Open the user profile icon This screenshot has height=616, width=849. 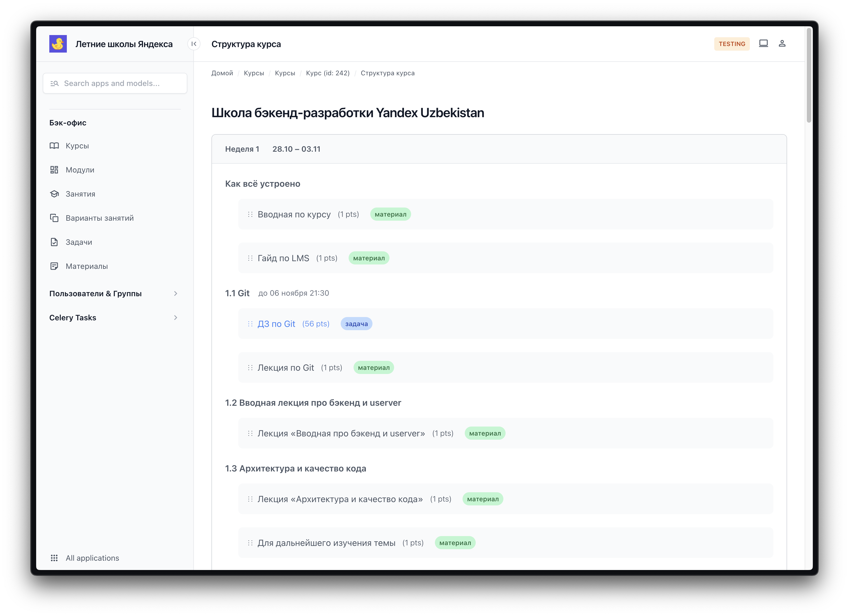click(782, 44)
